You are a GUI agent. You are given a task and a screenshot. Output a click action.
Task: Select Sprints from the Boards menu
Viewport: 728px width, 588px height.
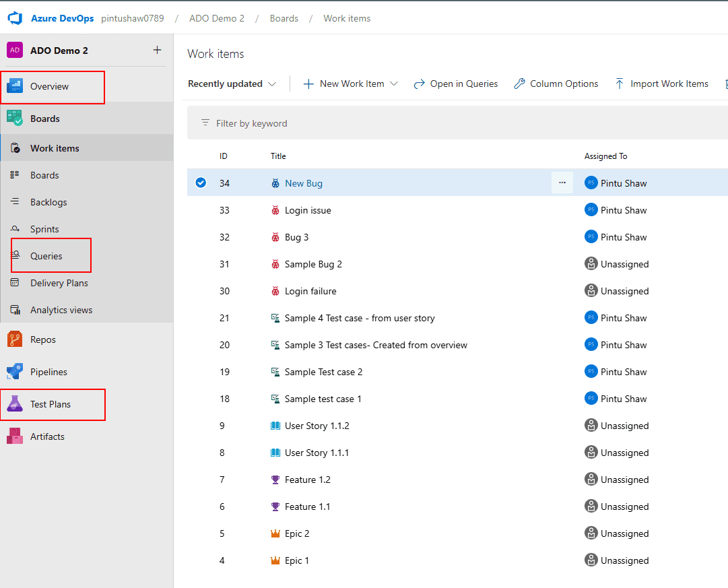point(44,229)
